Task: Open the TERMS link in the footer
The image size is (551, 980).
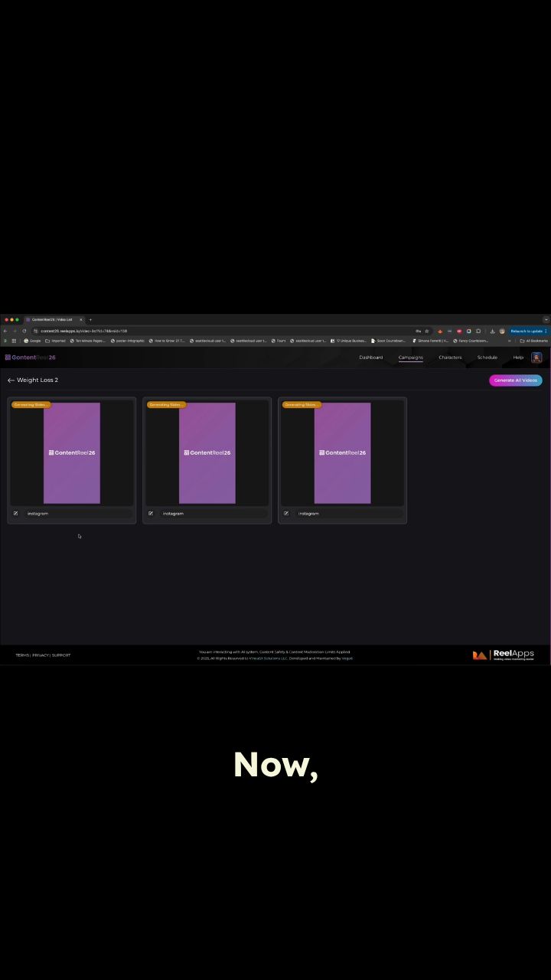Action: tap(22, 655)
